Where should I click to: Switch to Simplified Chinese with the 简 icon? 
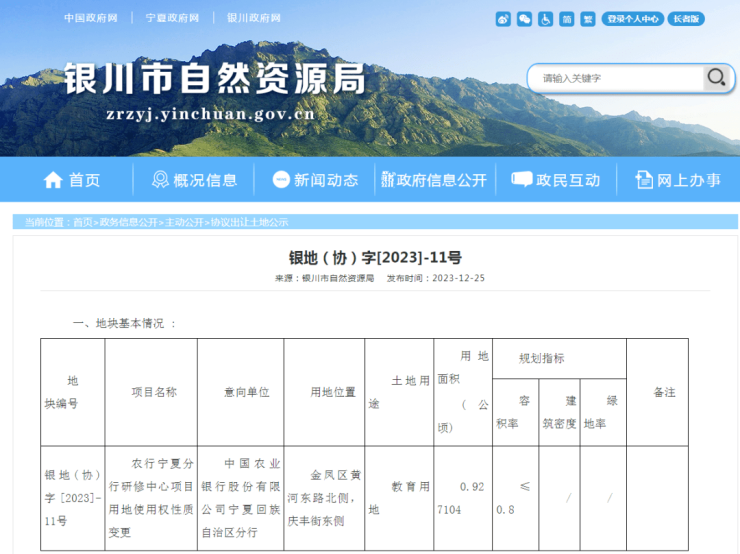click(x=567, y=19)
